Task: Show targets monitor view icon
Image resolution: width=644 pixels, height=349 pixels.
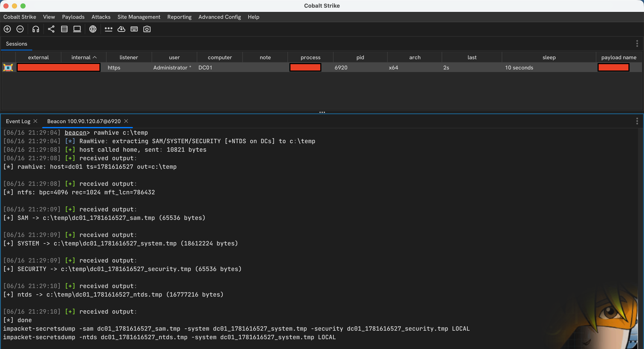Action: (77, 29)
